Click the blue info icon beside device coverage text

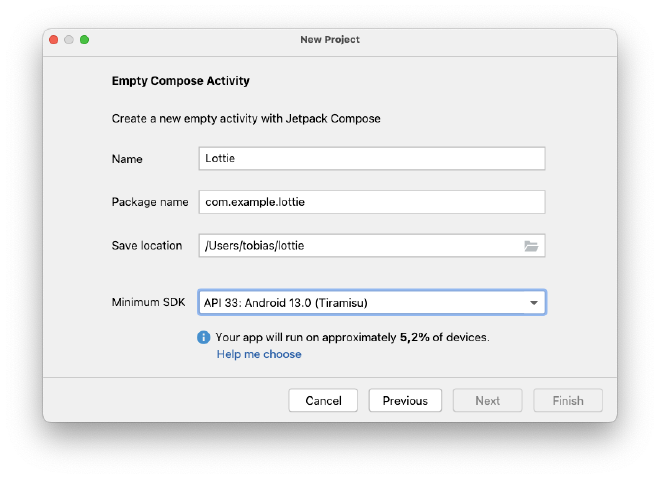[x=204, y=337]
